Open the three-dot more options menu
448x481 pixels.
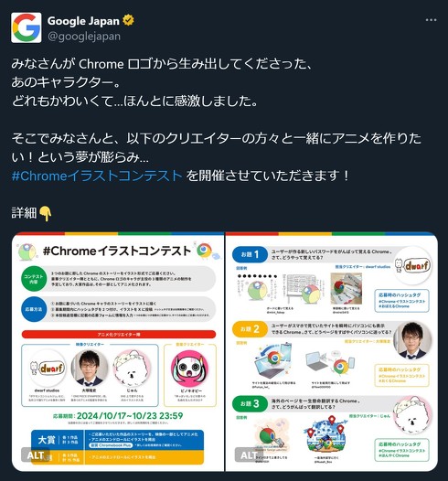(x=431, y=20)
